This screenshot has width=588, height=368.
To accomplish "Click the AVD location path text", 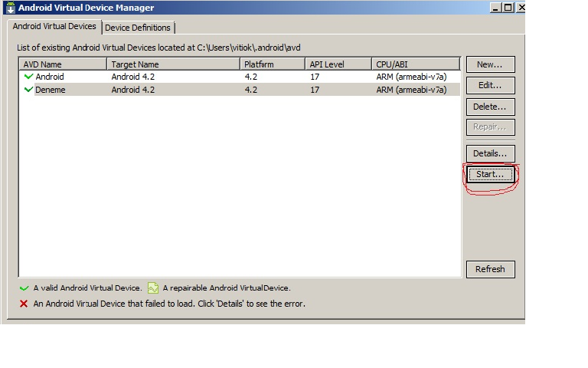I will coord(249,48).
